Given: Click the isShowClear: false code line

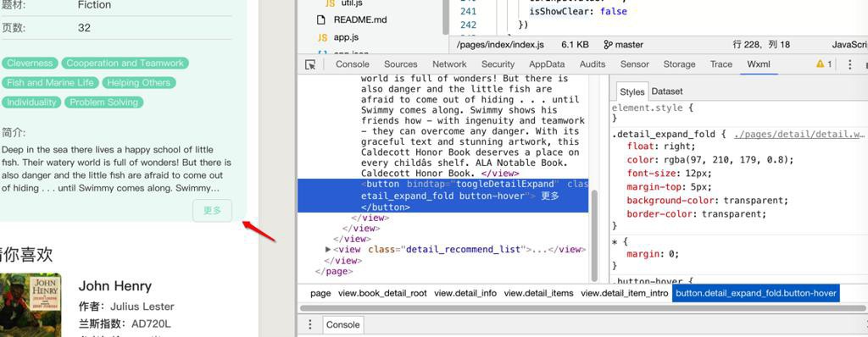Looking at the screenshot, I should click(x=578, y=11).
